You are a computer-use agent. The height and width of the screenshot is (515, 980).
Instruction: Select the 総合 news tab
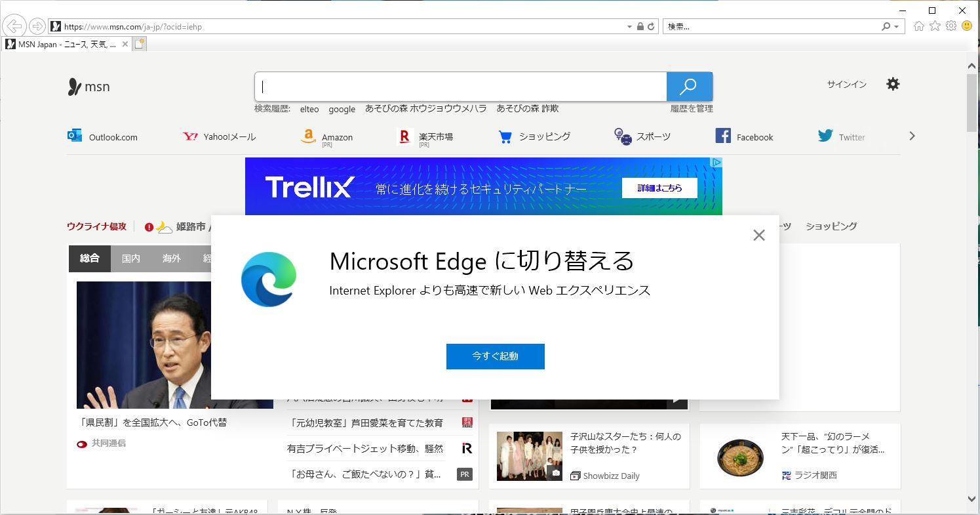(x=90, y=258)
